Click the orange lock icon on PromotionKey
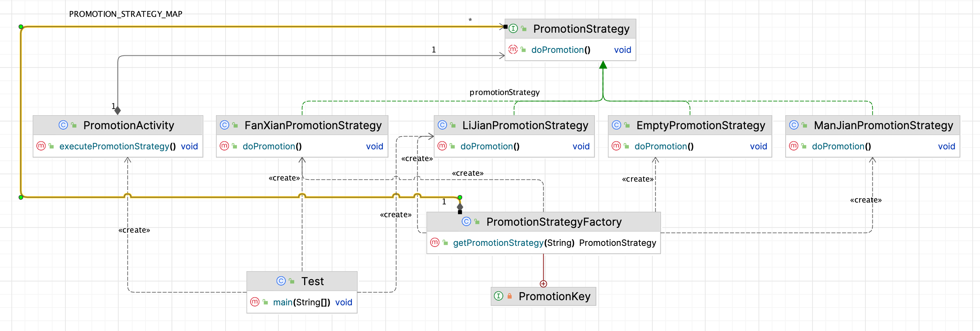Viewport: 980px width, 331px height. (509, 296)
